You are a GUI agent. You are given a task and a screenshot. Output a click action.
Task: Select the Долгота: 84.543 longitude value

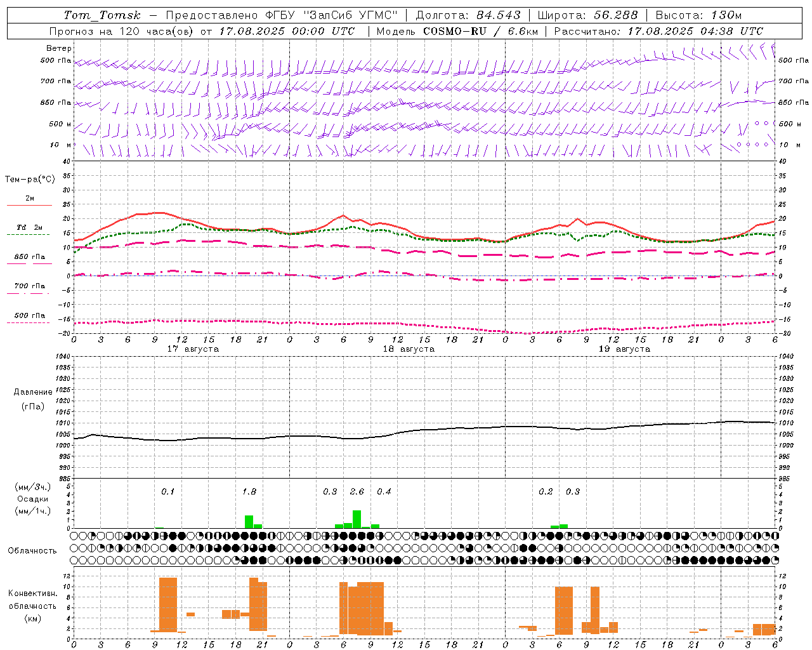click(x=469, y=15)
